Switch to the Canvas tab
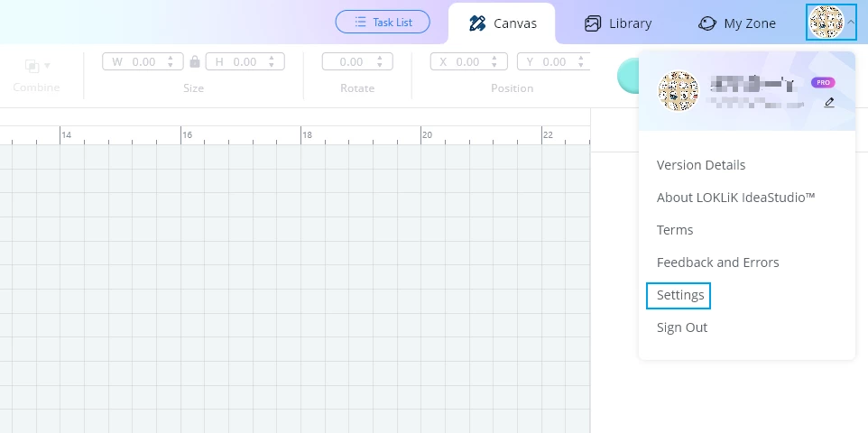The width and height of the screenshot is (868, 433). pyautogui.click(x=502, y=23)
